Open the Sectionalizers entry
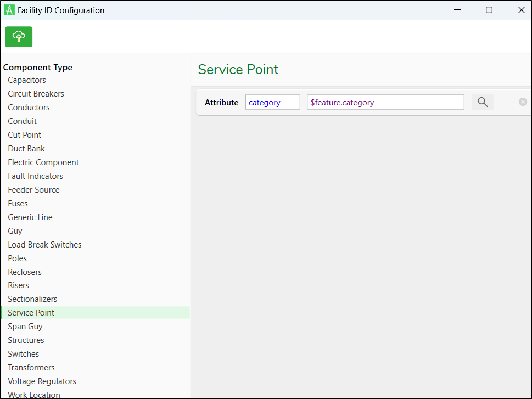This screenshot has height=399, width=532. (x=32, y=299)
